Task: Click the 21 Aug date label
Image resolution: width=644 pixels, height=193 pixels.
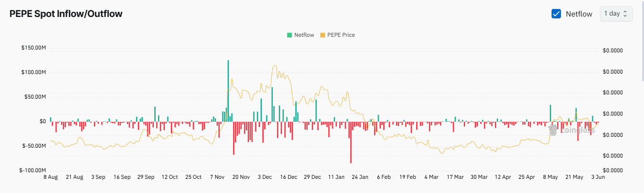Action: pyautogui.click(x=74, y=177)
